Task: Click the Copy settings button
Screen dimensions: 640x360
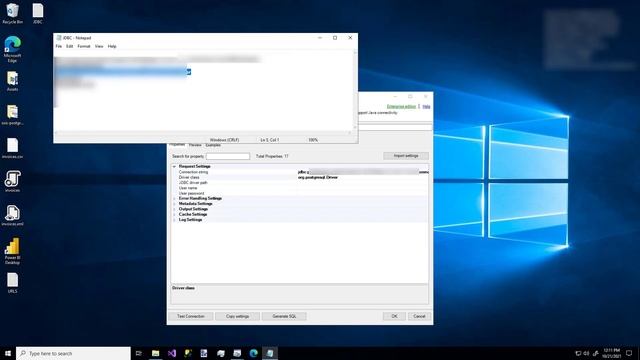Action: tap(237, 316)
